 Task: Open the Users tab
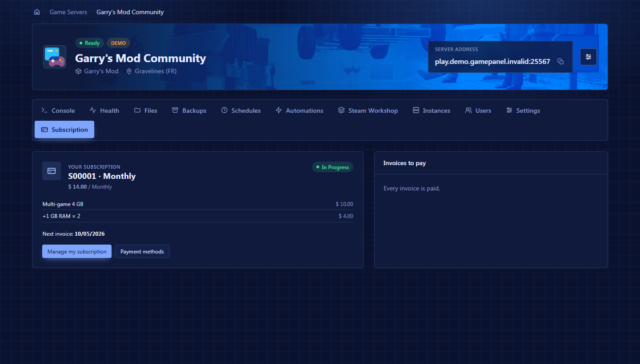tap(478, 111)
